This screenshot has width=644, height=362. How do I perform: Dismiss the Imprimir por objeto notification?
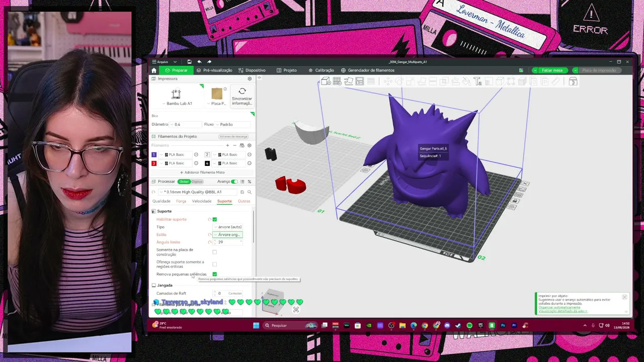pos(624,297)
